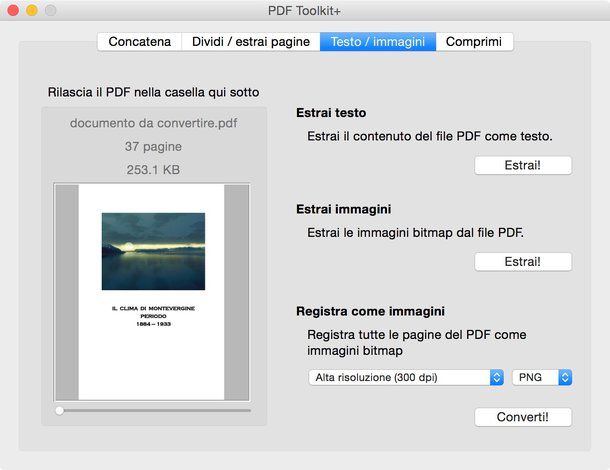
Task: Switch to the Concatena tab
Action: [140, 42]
